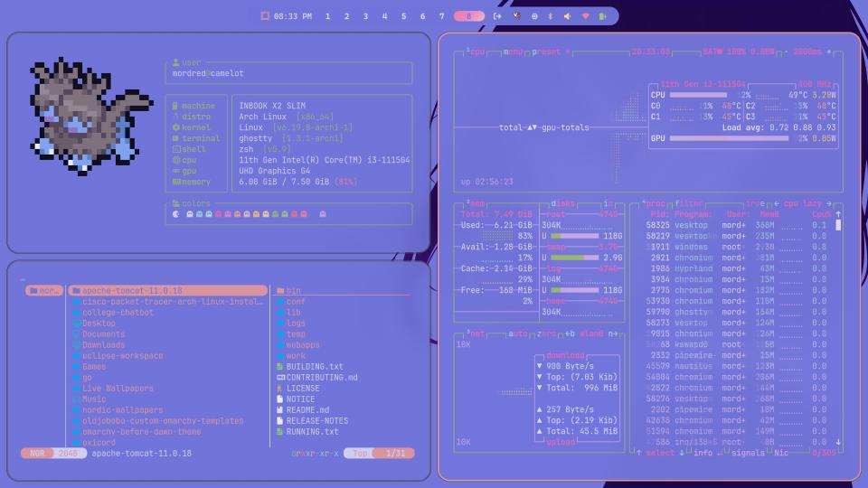Select the Downloads folder icon
The width and height of the screenshot is (868, 488).
[x=76, y=344]
